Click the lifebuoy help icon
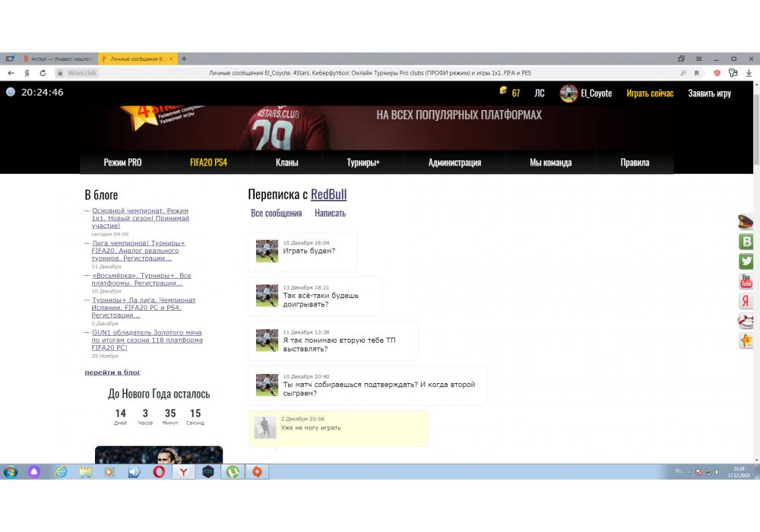The height and width of the screenshot is (532, 760). tap(746, 321)
